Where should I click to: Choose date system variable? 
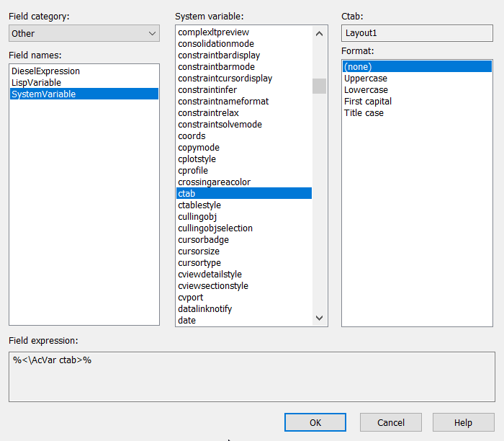(x=244, y=321)
